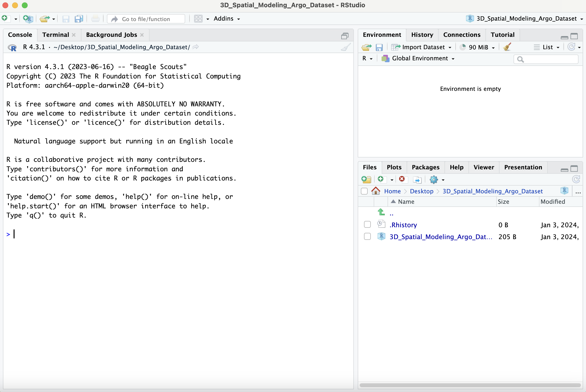Switch List view dropdown

547,47
